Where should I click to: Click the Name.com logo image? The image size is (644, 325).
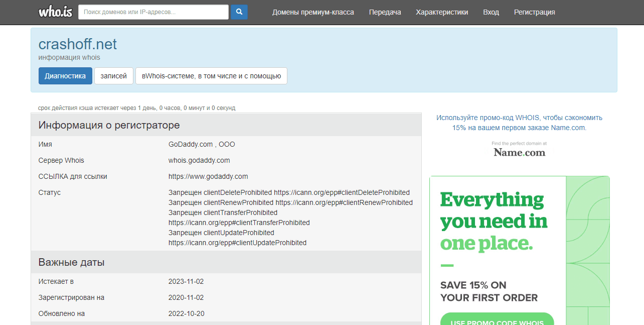coord(519,152)
